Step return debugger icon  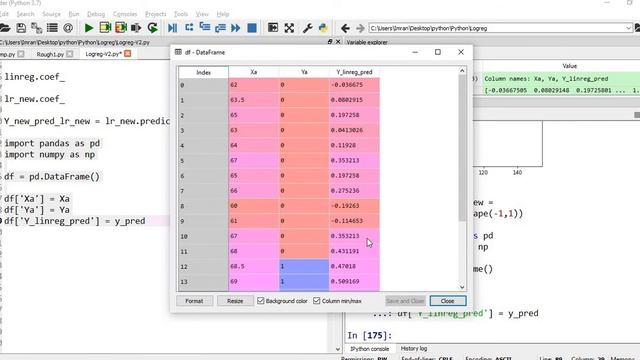[220, 28]
